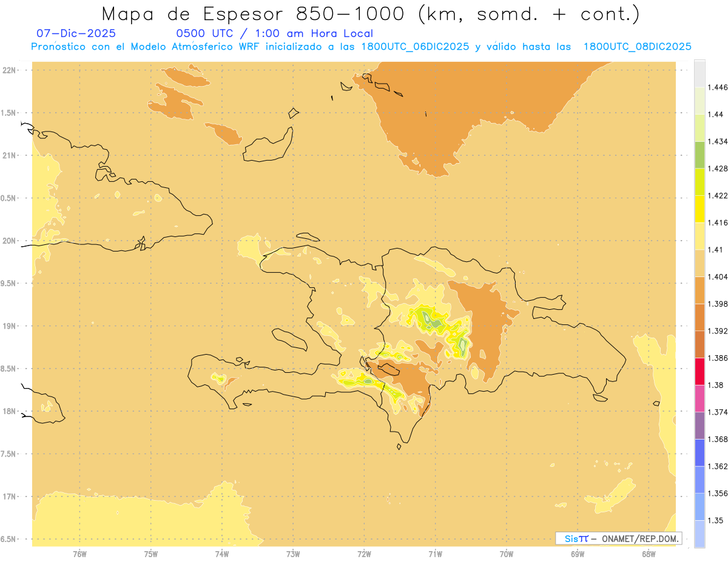Viewport: 728px width, 562px height.
Task: Click the colorbar value '1.428'
Action: [718, 169]
